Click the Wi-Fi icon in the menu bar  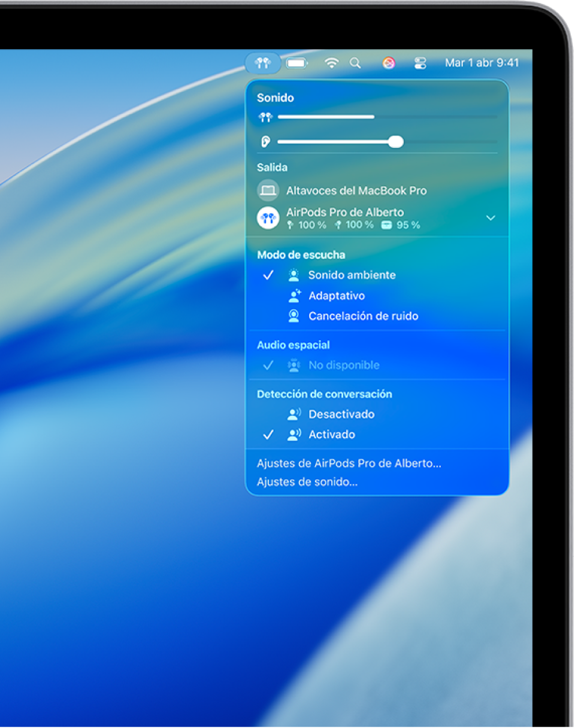[331, 63]
